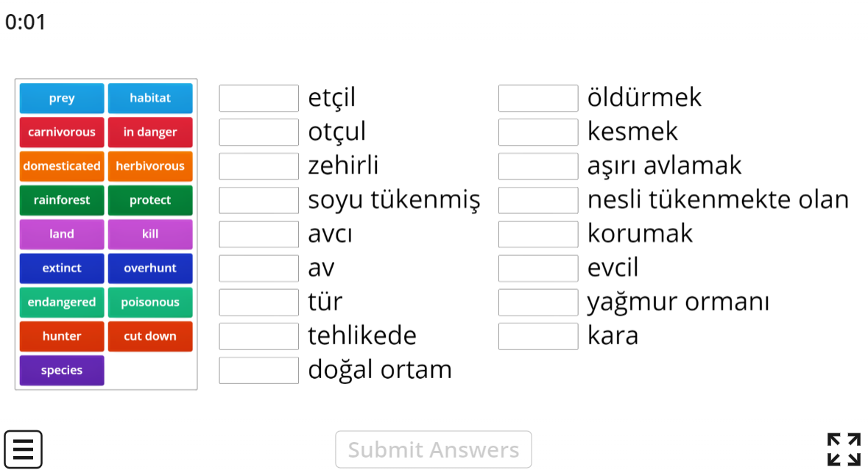Select the "carnivorous" word tile
868x473 pixels.
(x=62, y=132)
